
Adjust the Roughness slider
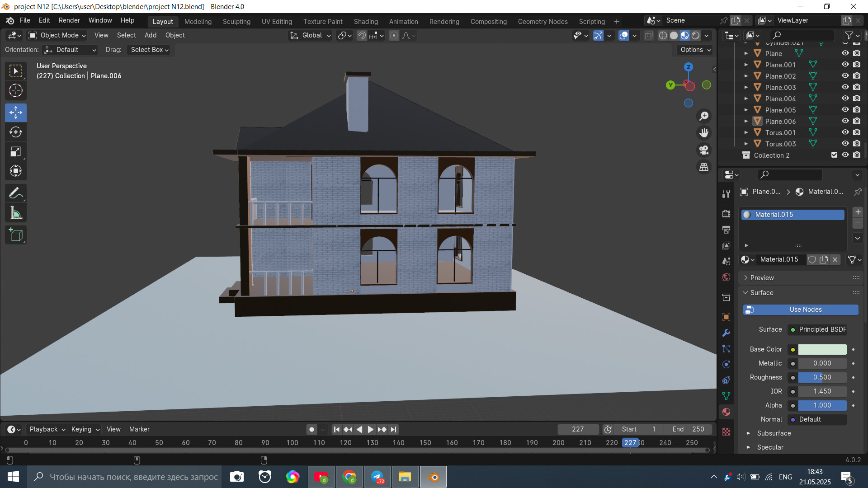click(x=822, y=377)
